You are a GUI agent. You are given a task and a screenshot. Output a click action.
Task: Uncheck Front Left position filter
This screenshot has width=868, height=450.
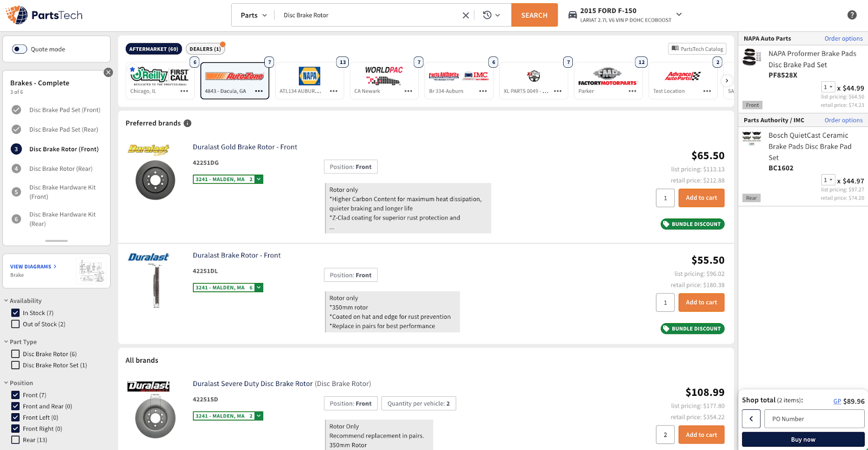[15, 417]
